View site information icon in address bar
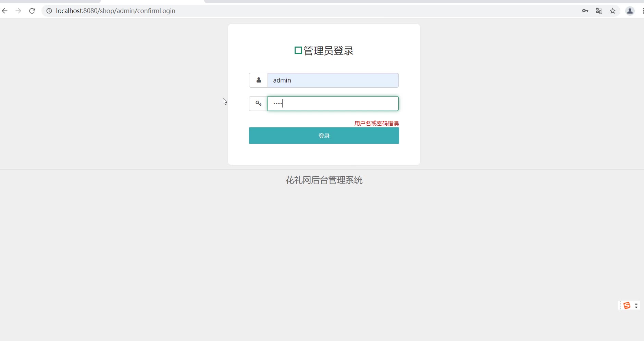The width and height of the screenshot is (644, 341). 49,11
